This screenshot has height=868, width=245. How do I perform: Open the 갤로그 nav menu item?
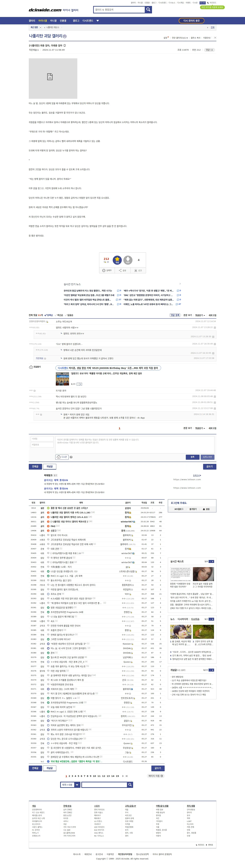76,21
